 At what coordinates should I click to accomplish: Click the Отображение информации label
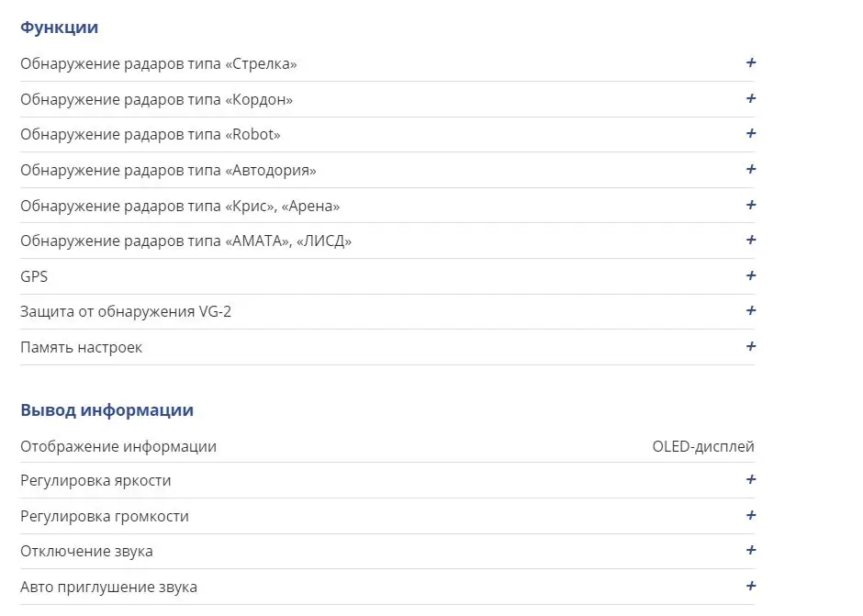coord(118,447)
